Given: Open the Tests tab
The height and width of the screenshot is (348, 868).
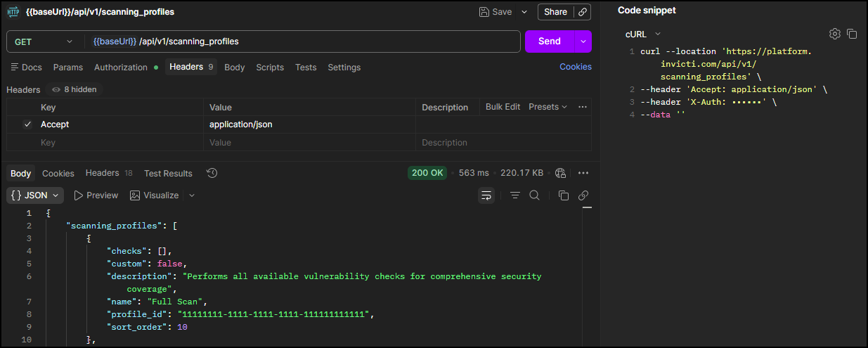Looking at the screenshot, I should (x=306, y=67).
